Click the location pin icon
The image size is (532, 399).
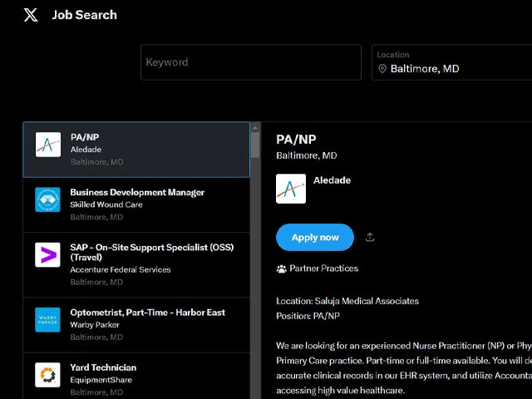[382, 69]
